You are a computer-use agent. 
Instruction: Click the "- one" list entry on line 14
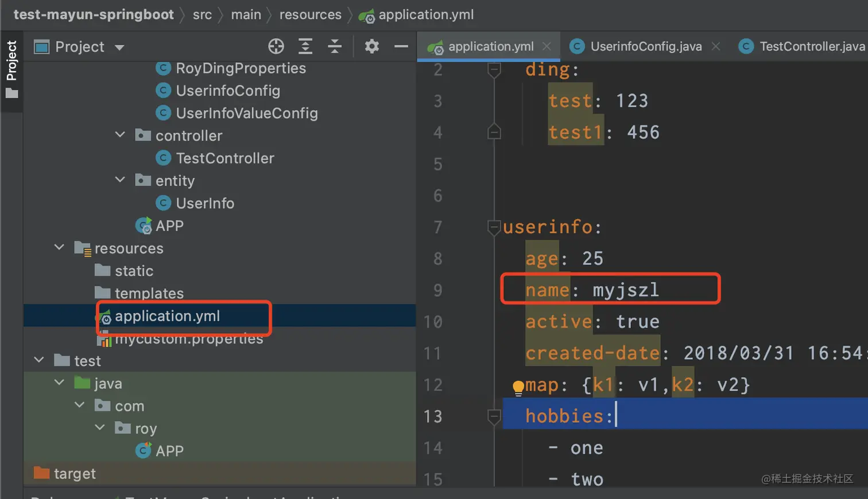click(x=575, y=448)
